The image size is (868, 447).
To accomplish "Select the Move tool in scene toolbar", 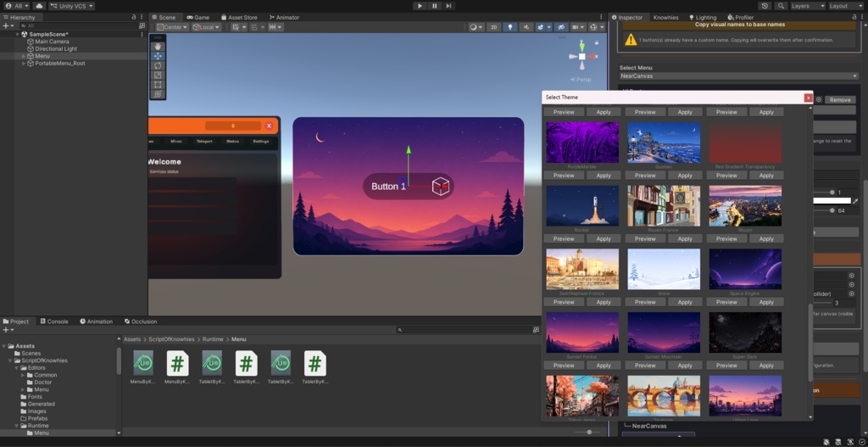I will [x=158, y=56].
